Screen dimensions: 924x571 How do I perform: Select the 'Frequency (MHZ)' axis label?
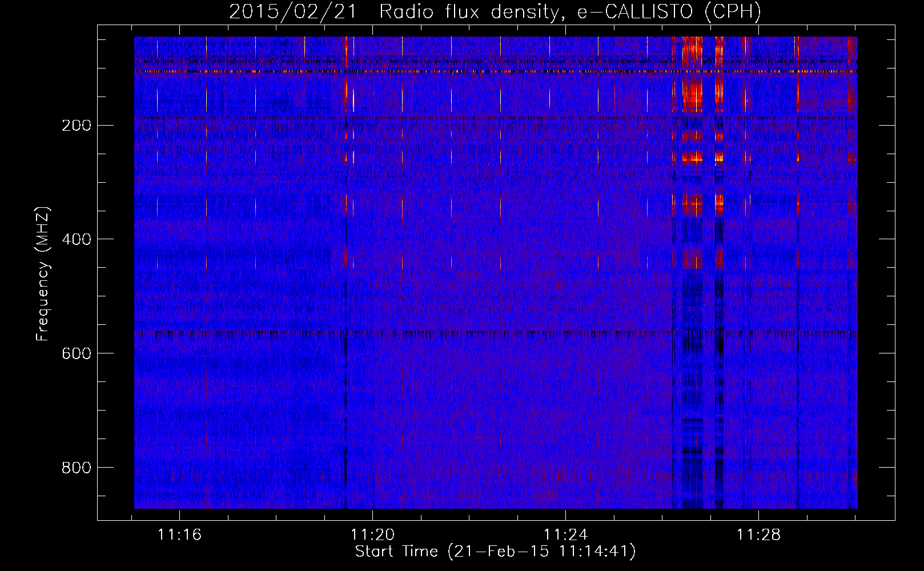(43, 274)
